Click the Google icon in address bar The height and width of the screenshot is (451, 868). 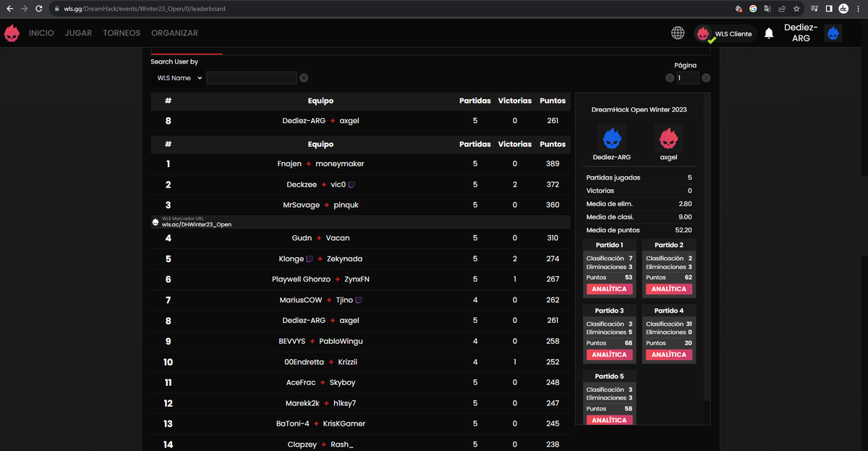pos(753,9)
